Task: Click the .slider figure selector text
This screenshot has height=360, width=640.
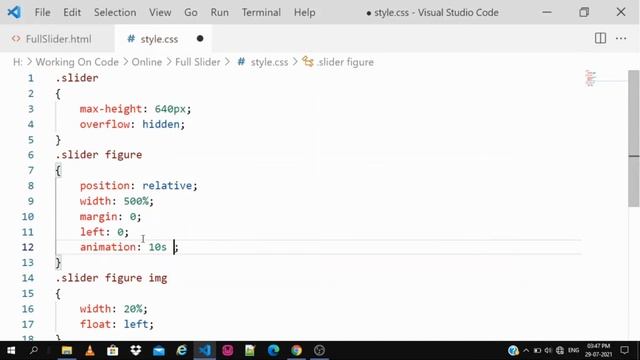Action: pos(99,155)
